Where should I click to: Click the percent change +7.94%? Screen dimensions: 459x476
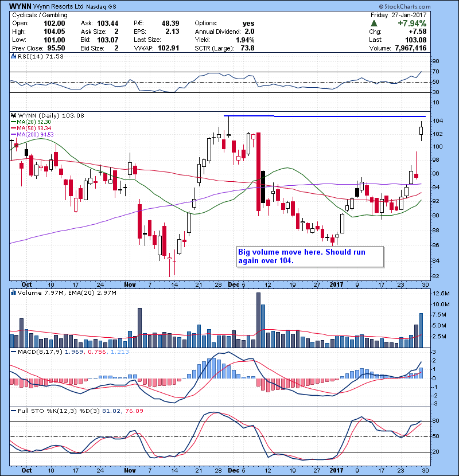pyautogui.click(x=412, y=24)
